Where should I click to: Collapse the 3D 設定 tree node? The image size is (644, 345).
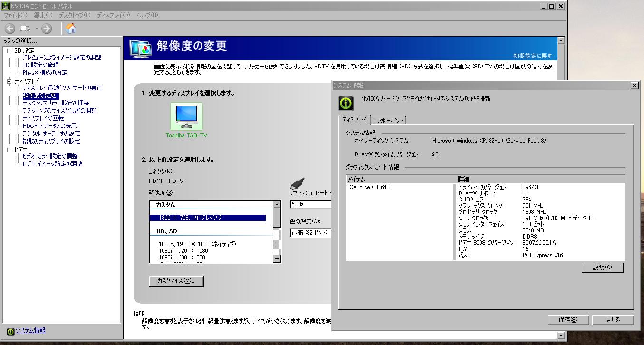click(x=9, y=50)
